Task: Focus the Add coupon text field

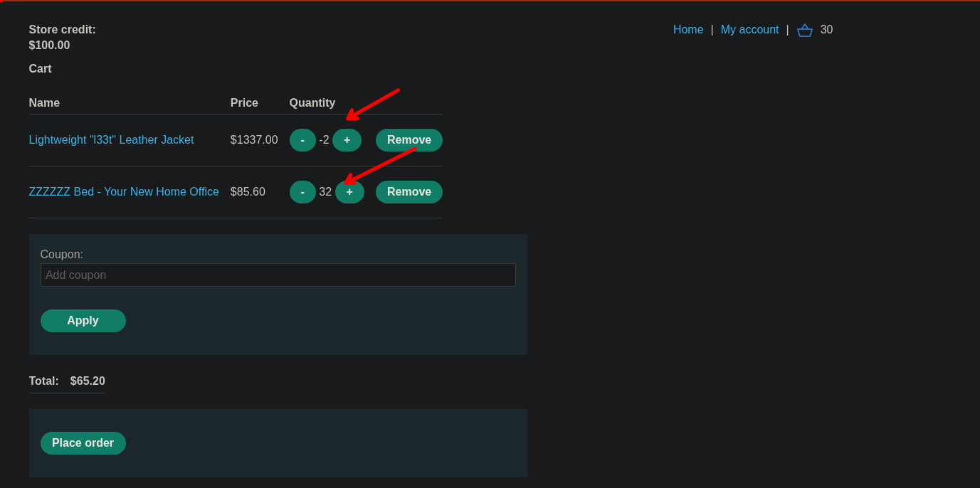Action: [x=278, y=275]
